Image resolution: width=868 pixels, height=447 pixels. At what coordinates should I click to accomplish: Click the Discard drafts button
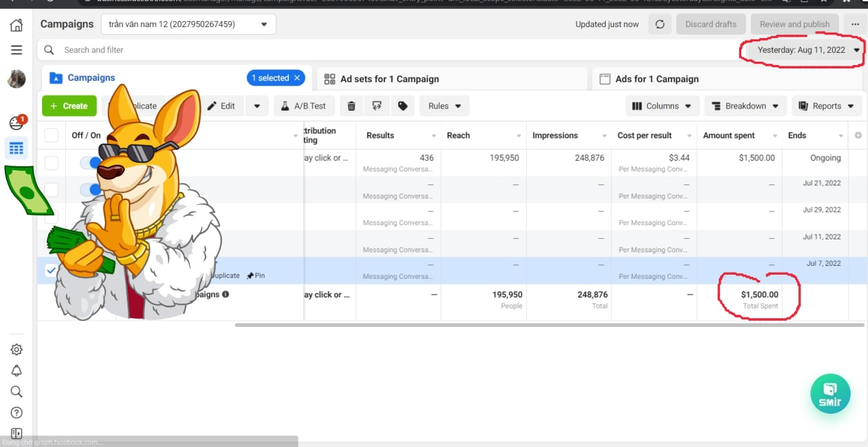[x=711, y=24]
